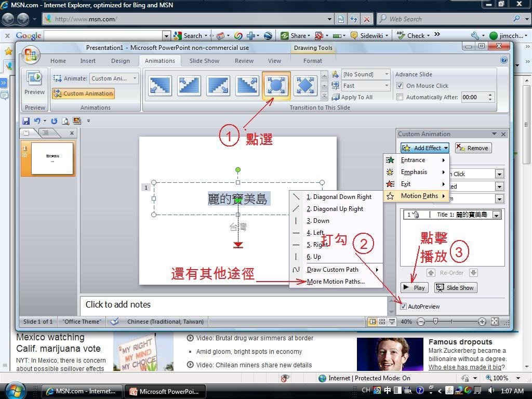This screenshot has height=399, width=532.
Task: Click the Print Preview icon in quick toolbar
Action: [65, 121]
